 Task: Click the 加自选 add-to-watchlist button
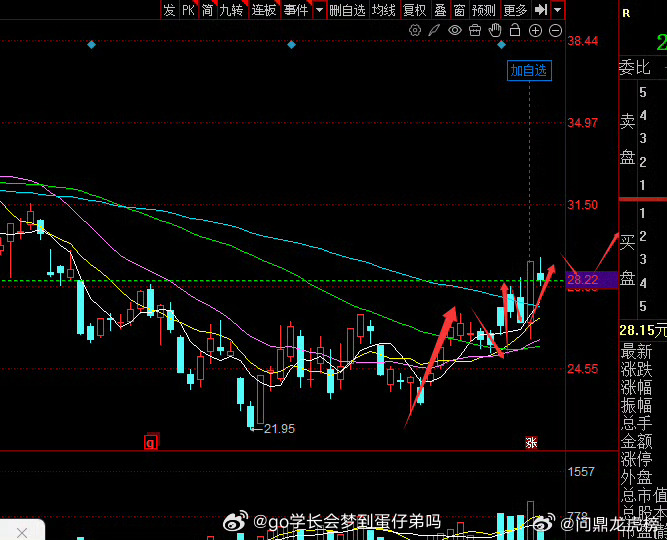tap(529, 71)
